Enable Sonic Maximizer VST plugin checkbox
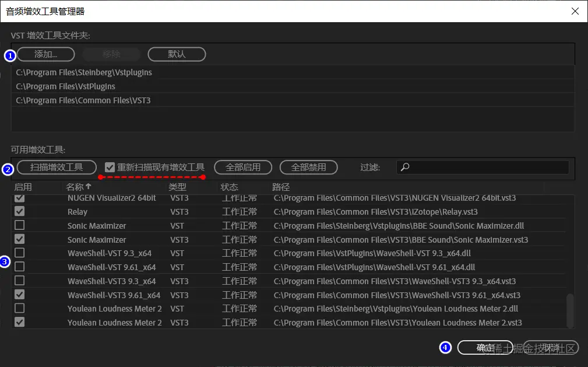Viewport: 588px width, 367px height. point(19,225)
